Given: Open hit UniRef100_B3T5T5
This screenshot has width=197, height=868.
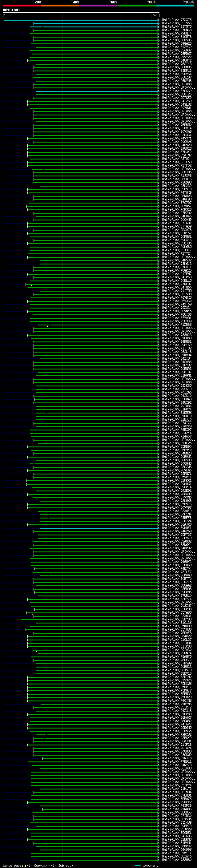Looking at the screenshot, I should (x=177, y=26).
